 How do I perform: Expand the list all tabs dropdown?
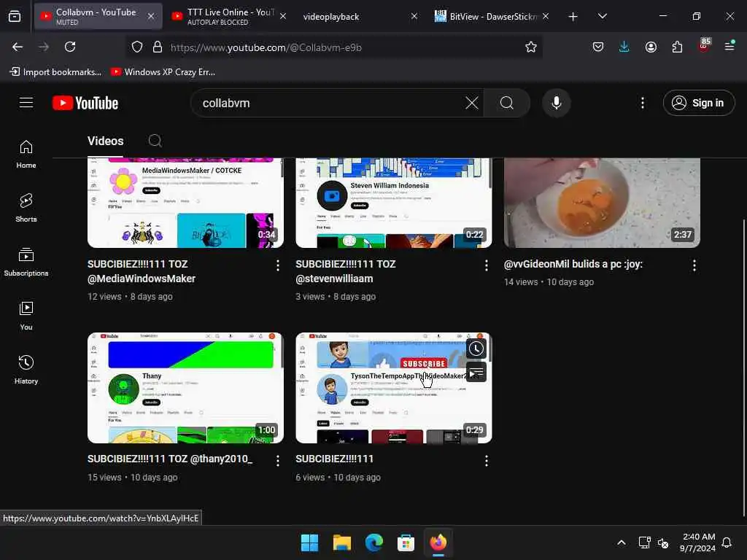click(x=602, y=16)
